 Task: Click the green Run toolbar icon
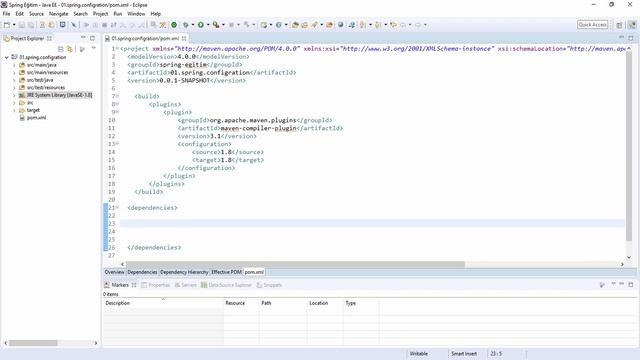pos(200,25)
